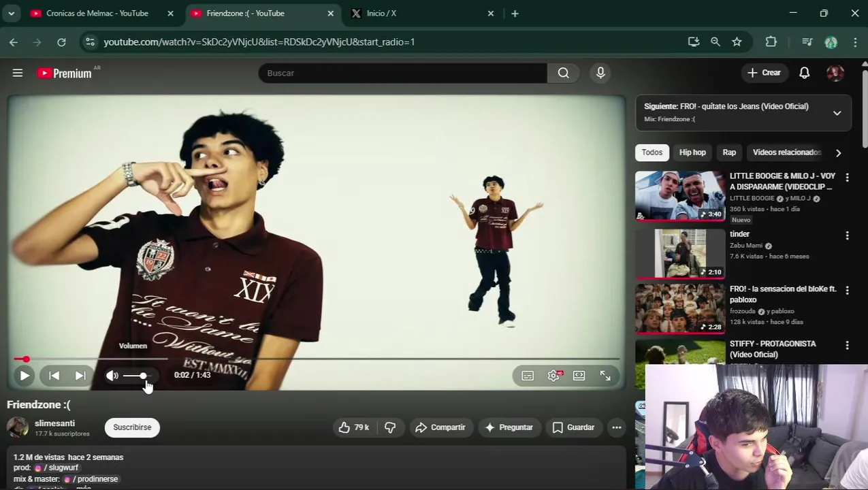Open the YouTube account avatar menu
The image size is (868, 490).
coord(835,73)
